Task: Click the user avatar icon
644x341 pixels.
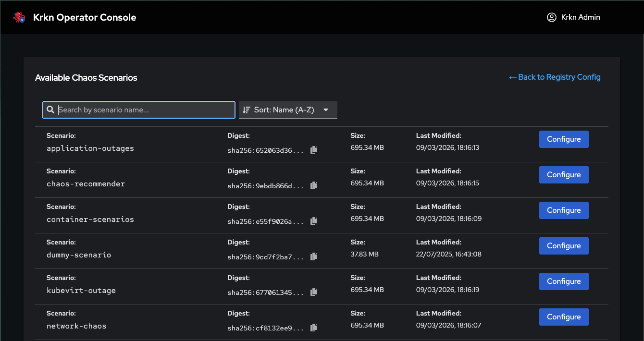Action: tap(551, 17)
